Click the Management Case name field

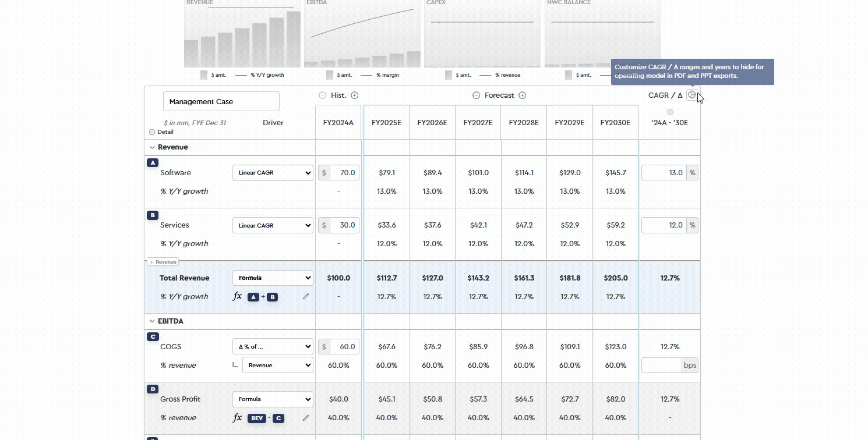coord(221,101)
